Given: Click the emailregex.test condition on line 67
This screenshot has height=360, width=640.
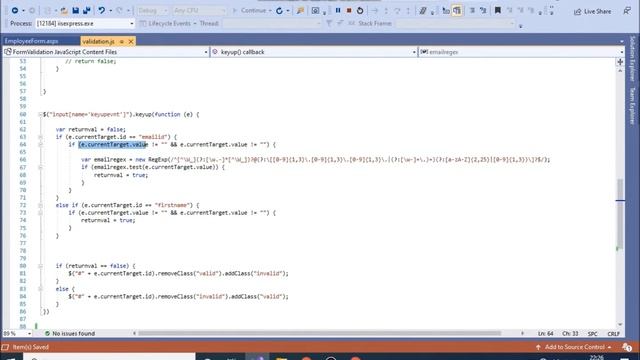Looking at the screenshot, I should (153, 167).
